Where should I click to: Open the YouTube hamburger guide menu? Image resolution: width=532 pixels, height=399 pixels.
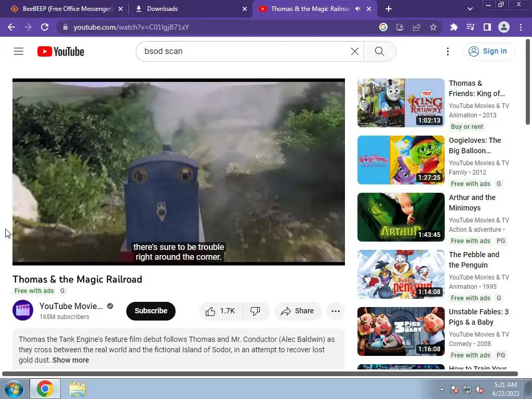[x=19, y=51]
